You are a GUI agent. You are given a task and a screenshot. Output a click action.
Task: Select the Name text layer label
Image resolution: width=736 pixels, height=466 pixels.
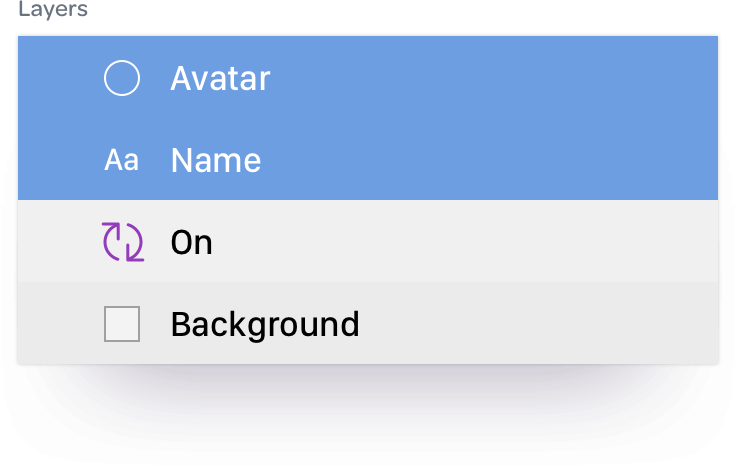(216, 160)
